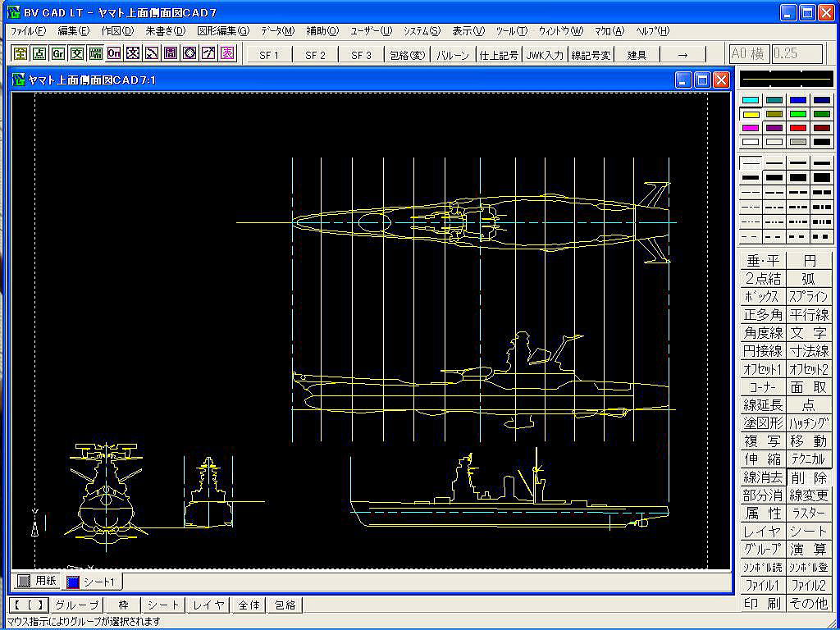840x630 pixels.
Task: Select the thin dash-dot-dot line style
Action: (x=750, y=221)
